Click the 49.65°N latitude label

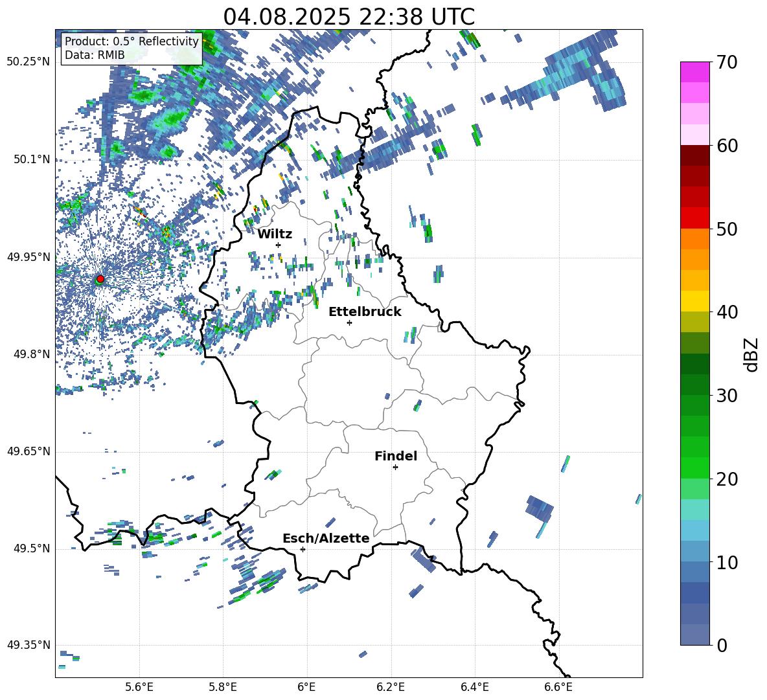coord(29,451)
